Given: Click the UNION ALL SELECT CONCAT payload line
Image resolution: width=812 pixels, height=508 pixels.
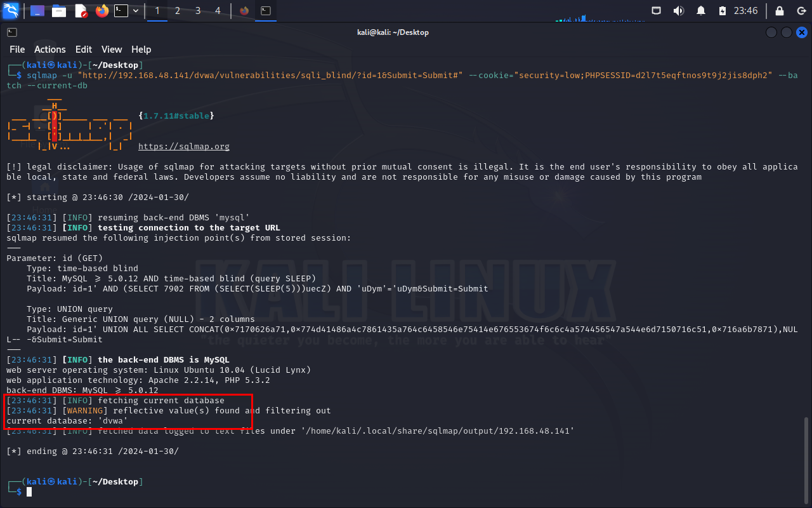Looking at the screenshot, I should point(402,335).
